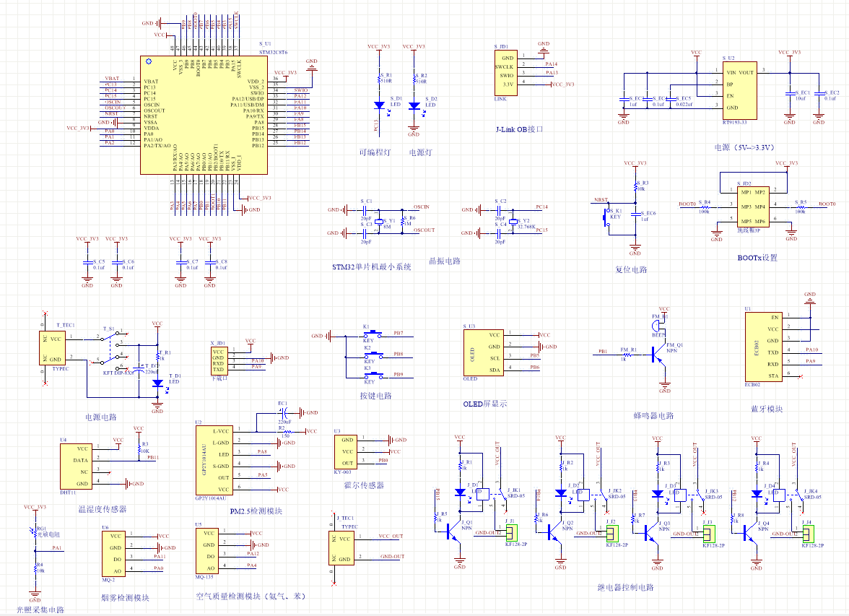The height and width of the screenshot is (616, 849).
Task: Select the S_D2 power LED symbol
Action: (x=414, y=105)
